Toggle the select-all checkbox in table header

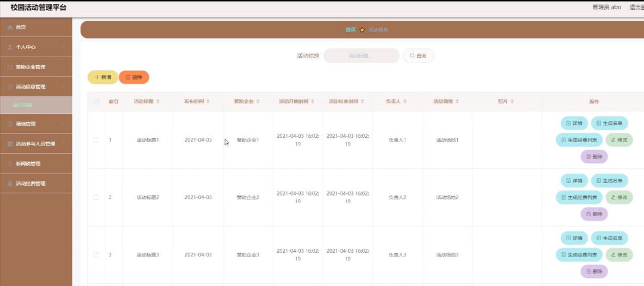96,101
